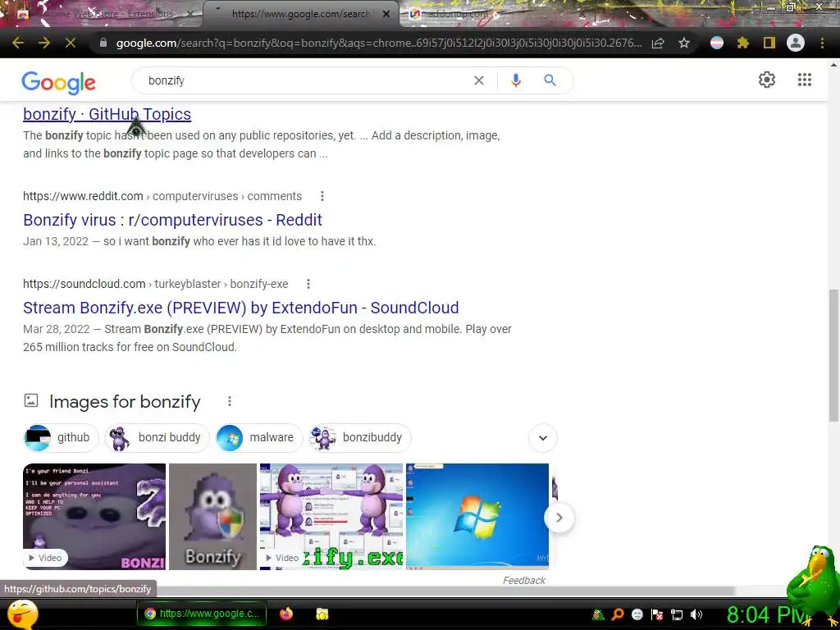Show next images with right arrow

pyautogui.click(x=559, y=518)
